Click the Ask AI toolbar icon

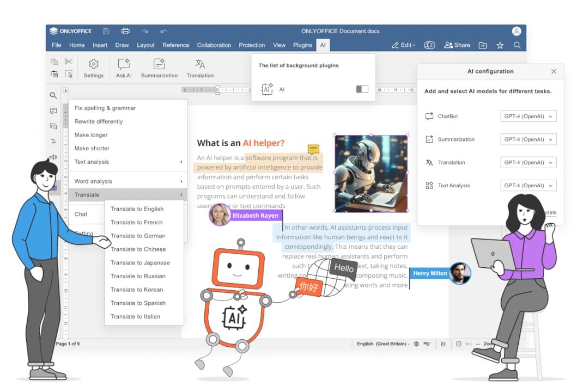pos(124,64)
